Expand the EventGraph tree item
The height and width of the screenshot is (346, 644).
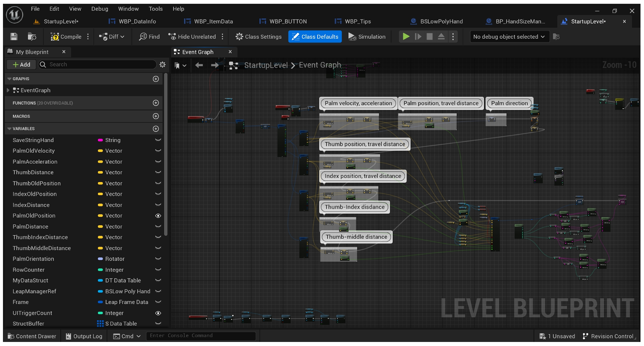(x=8, y=90)
